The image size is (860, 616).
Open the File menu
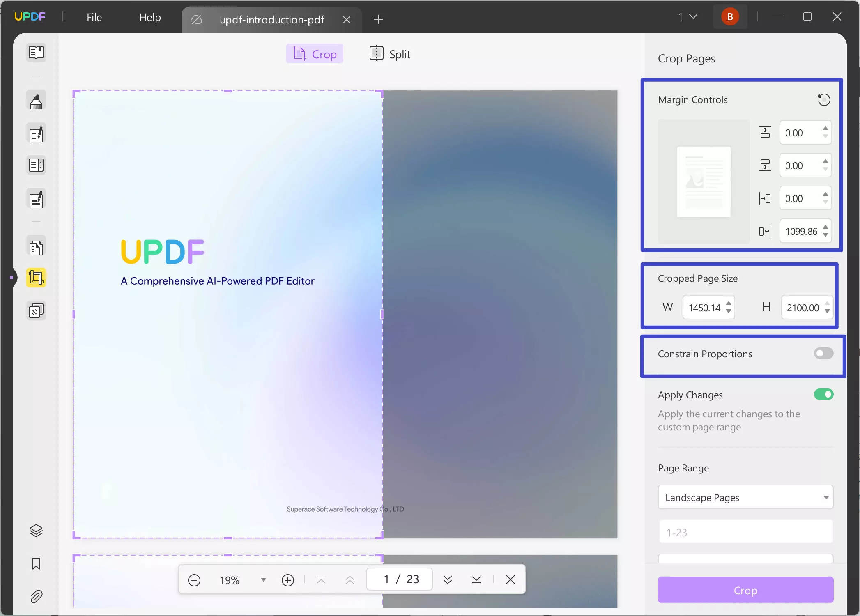[94, 17]
